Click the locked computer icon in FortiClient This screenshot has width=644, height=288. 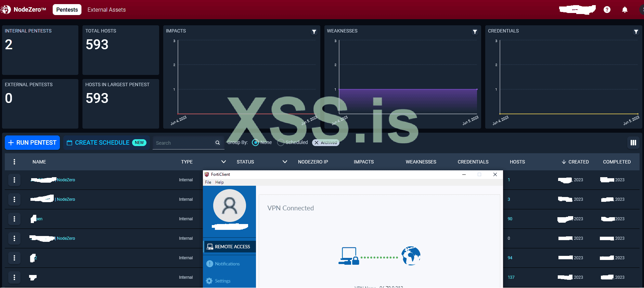[x=349, y=256]
